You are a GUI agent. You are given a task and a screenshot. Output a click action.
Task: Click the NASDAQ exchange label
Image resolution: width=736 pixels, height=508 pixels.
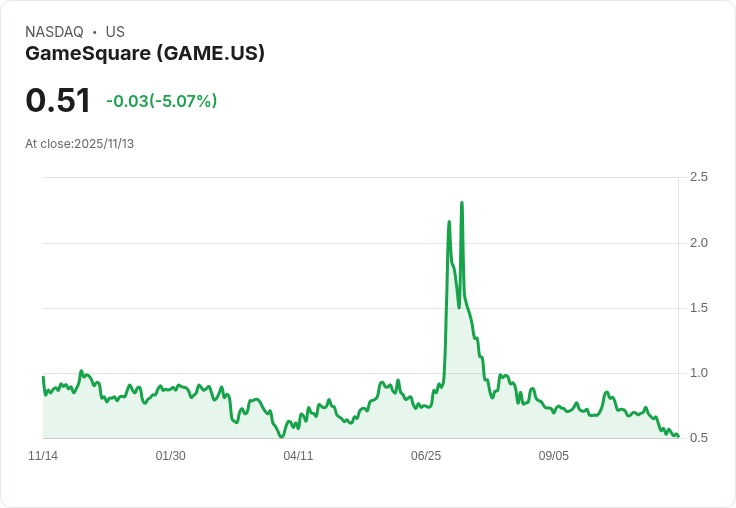pos(54,32)
